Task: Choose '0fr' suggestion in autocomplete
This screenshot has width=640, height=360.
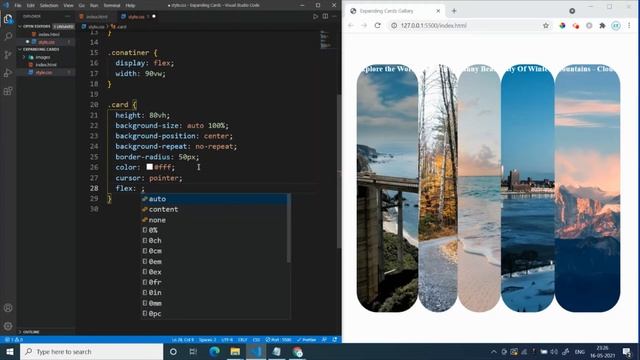Action: coord(214,282)
